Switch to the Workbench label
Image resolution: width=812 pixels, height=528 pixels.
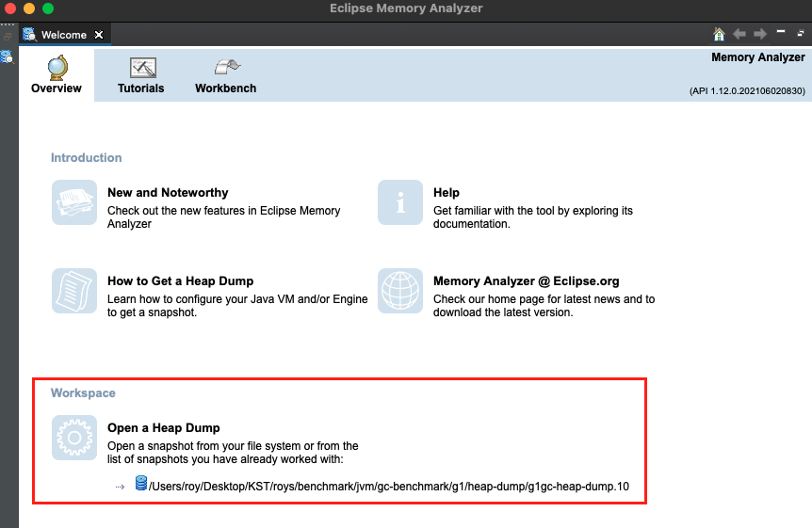226,88
